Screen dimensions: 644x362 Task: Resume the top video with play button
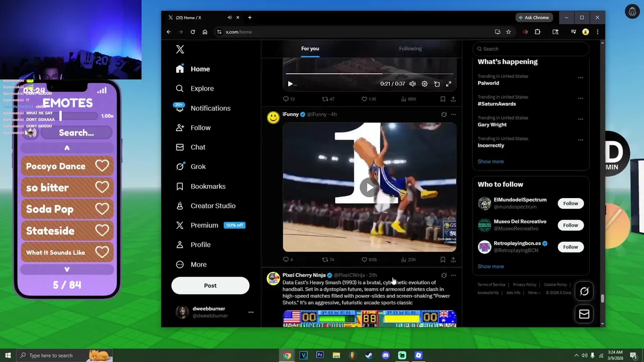290,84
